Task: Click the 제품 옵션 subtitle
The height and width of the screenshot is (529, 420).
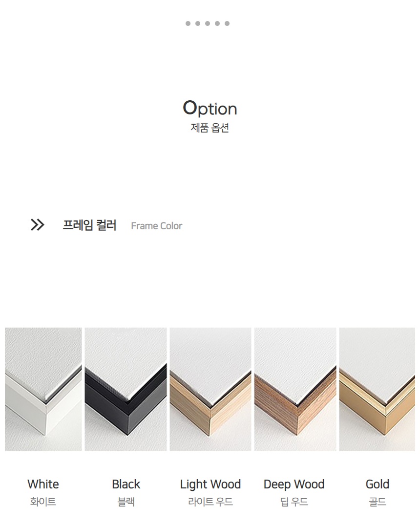Action: pos(210,128)
